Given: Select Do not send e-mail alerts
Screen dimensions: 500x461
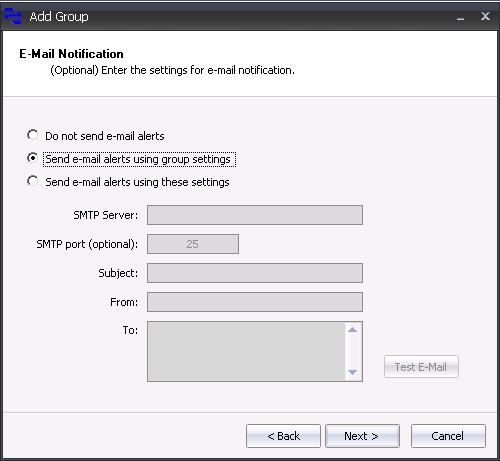Looking at the screenshot, I should [x=32, y=135].
